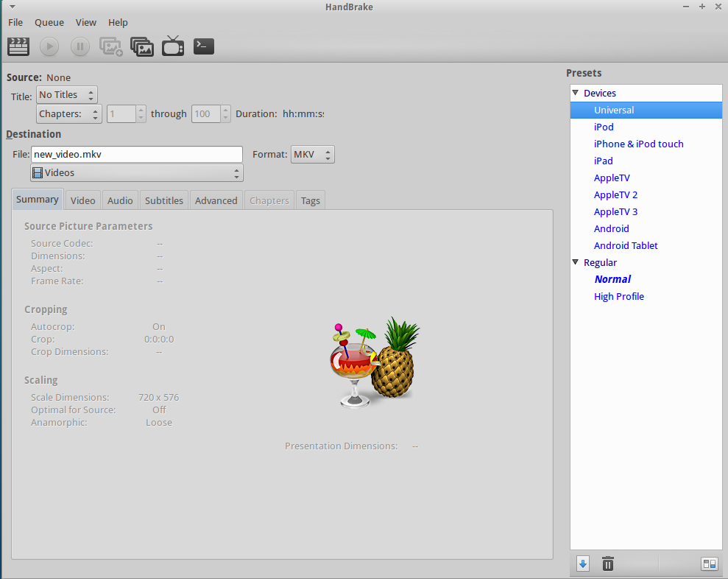Select the High Profile preset

click(x=646, y=296)
